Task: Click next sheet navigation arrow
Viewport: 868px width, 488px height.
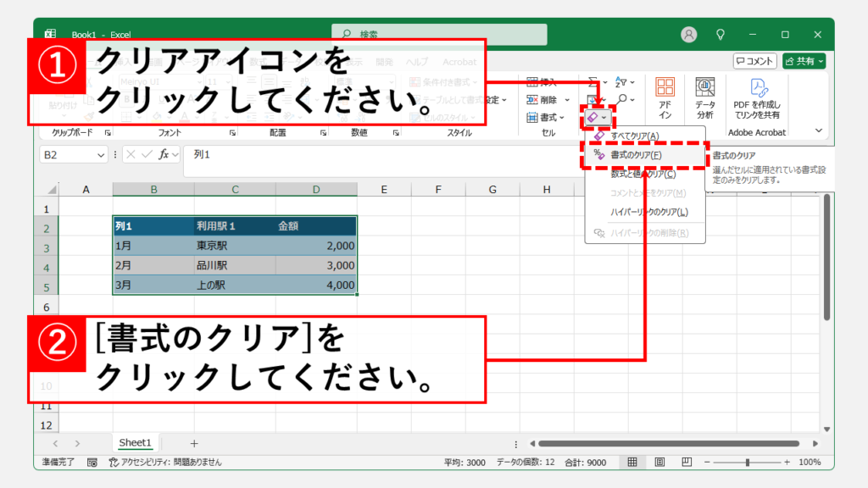Action: pos(77,443)
